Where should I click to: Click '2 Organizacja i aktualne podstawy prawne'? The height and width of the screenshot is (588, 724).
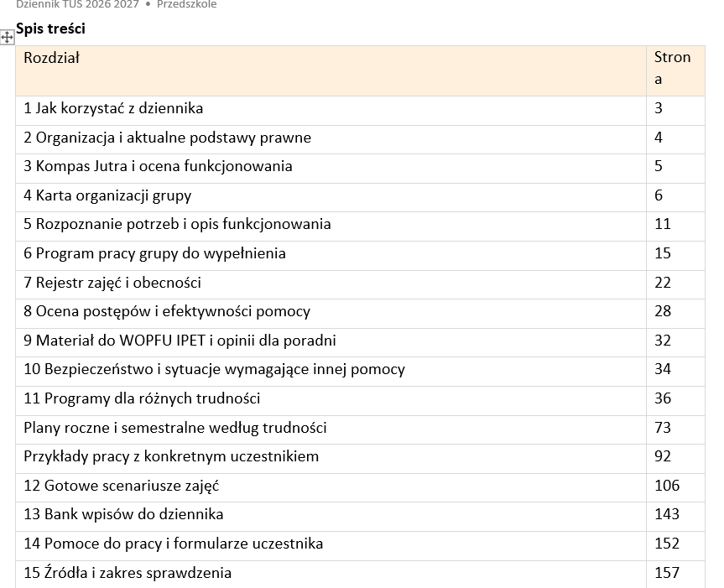click(x=168, y=138)
